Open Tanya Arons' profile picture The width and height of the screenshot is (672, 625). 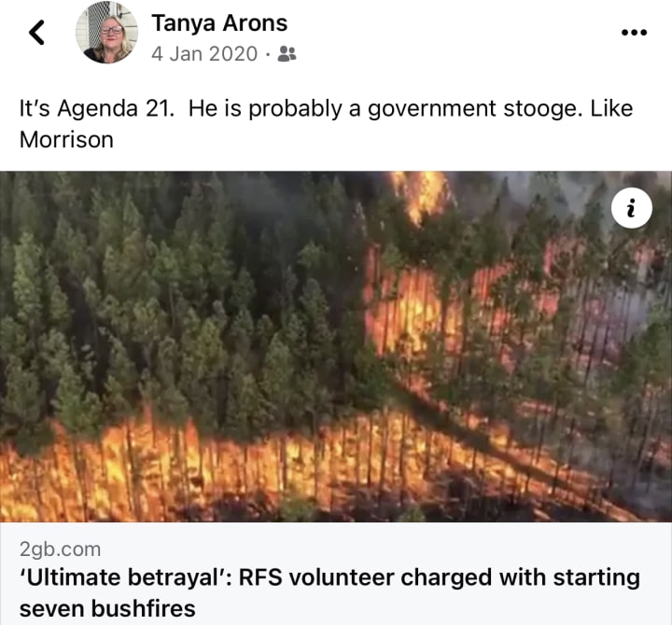tap(106, 32)
